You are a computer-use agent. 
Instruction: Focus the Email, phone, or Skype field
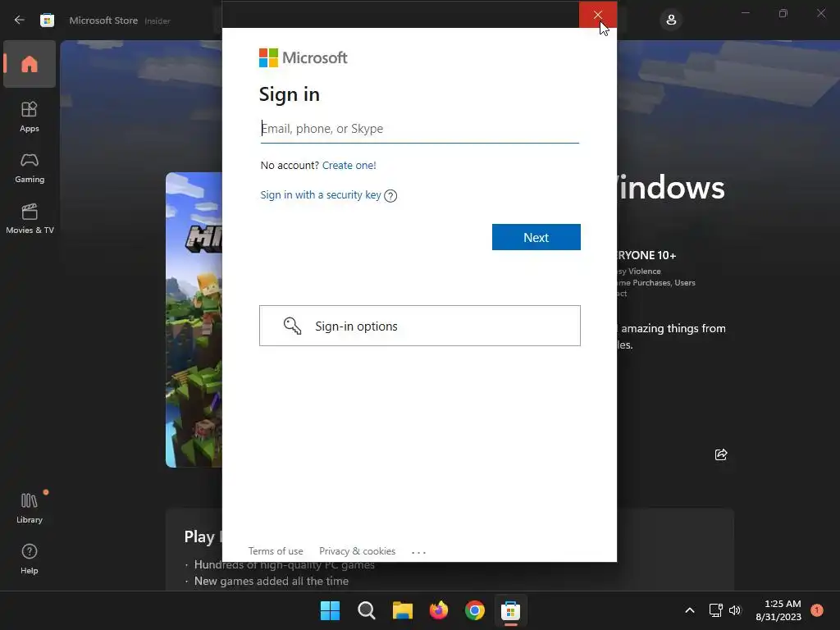[x=419, y=129]
